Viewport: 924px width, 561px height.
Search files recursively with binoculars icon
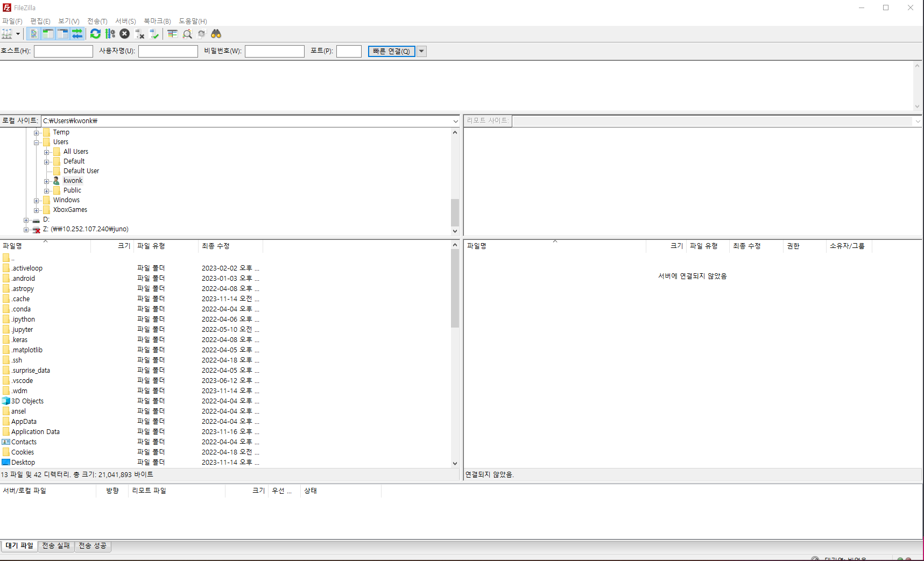pyautogui.click(x=216, y=34)
